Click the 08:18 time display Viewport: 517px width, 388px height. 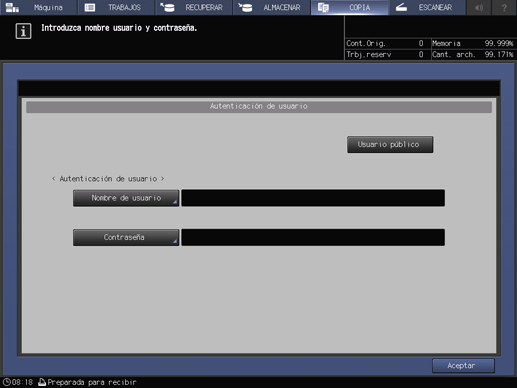[x=22, y=382]
